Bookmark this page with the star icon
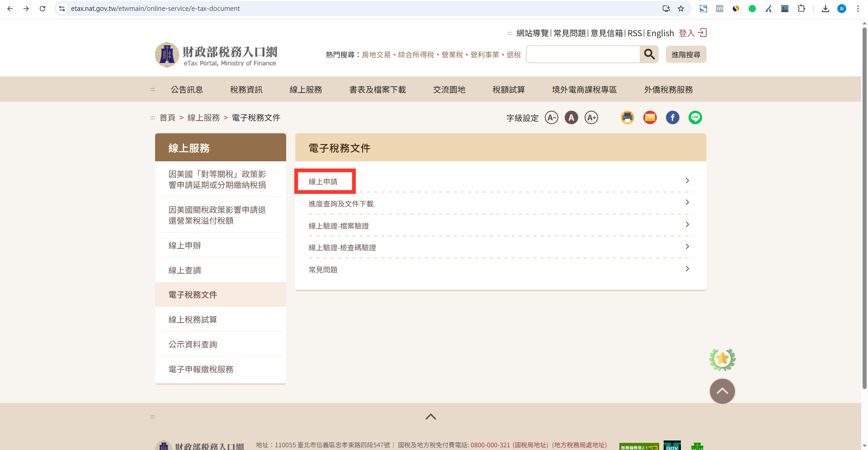This screenshot has height=450, width=868. (x=681, y=9)
